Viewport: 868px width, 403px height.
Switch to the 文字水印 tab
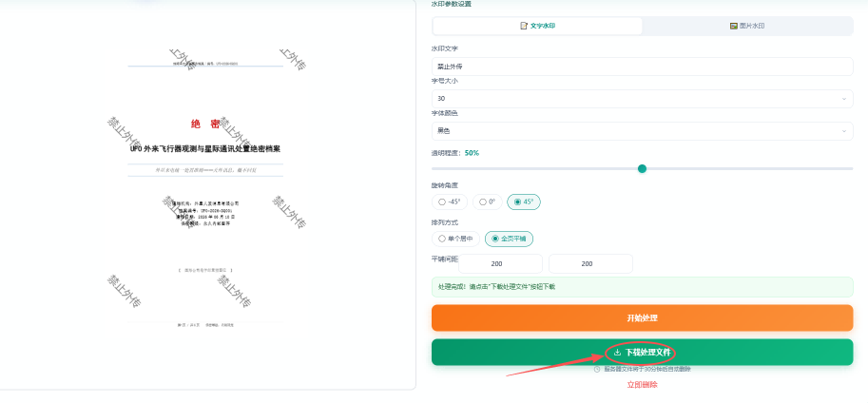coord(537,26)
